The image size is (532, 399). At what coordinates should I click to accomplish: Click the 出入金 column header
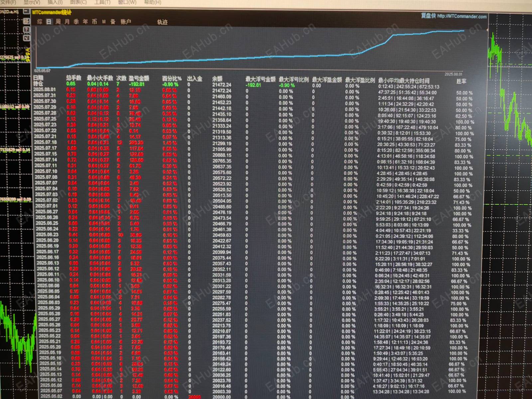195,78
